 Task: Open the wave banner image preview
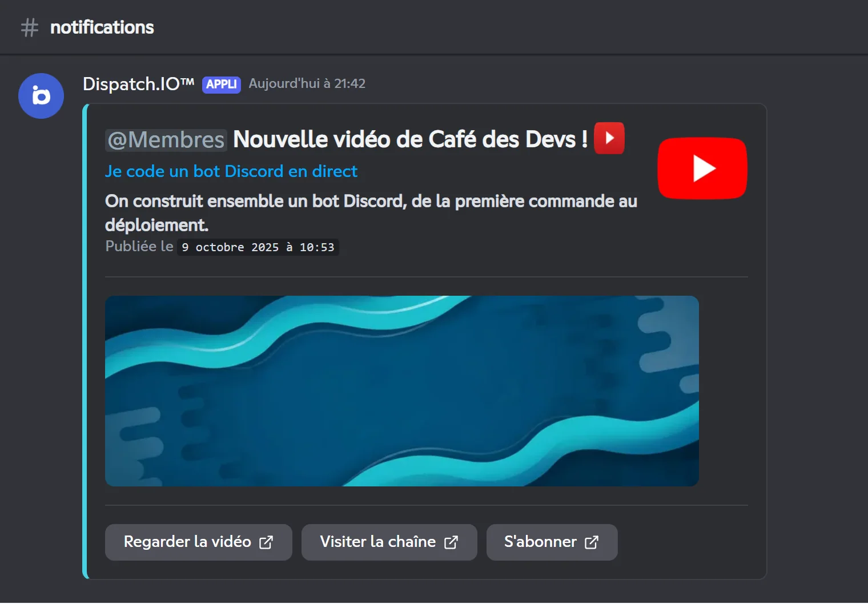402,391
